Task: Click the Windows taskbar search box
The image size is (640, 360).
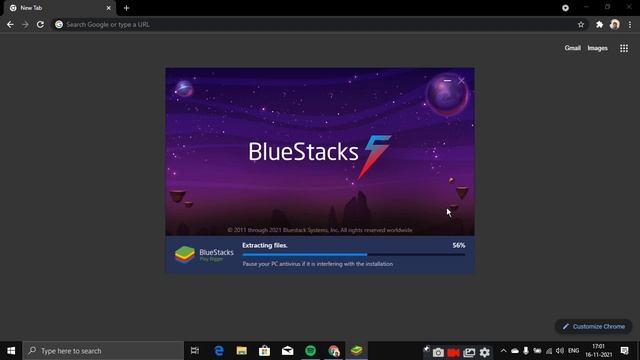Action: pos(103,351)
